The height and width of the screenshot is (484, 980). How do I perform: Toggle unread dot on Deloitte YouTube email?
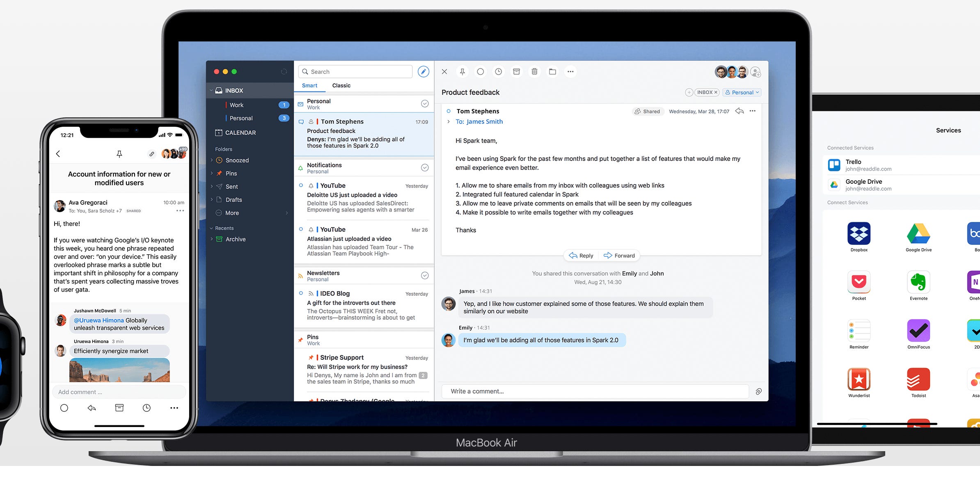(x=301, y=185)
